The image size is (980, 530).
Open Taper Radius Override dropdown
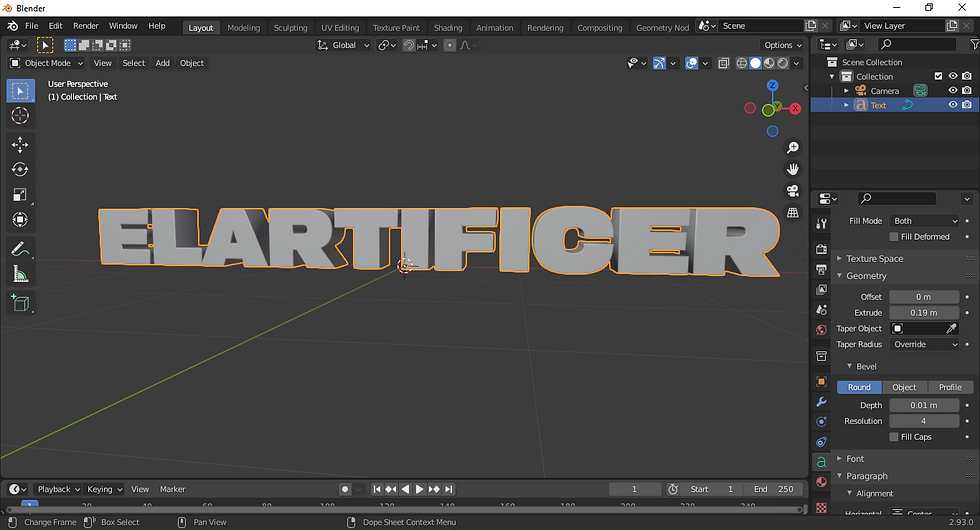(924, 344)
